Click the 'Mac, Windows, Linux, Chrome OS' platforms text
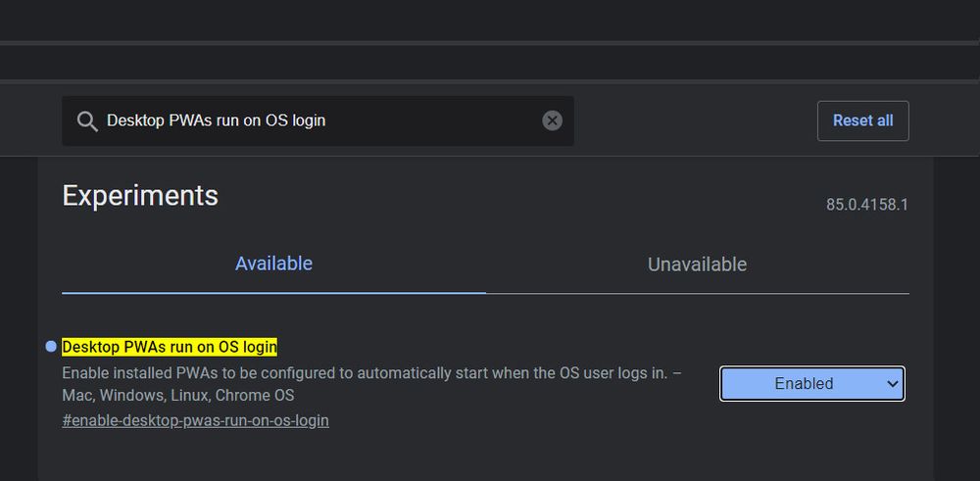This screenshot has height=481, width=980. click(178, 396)
